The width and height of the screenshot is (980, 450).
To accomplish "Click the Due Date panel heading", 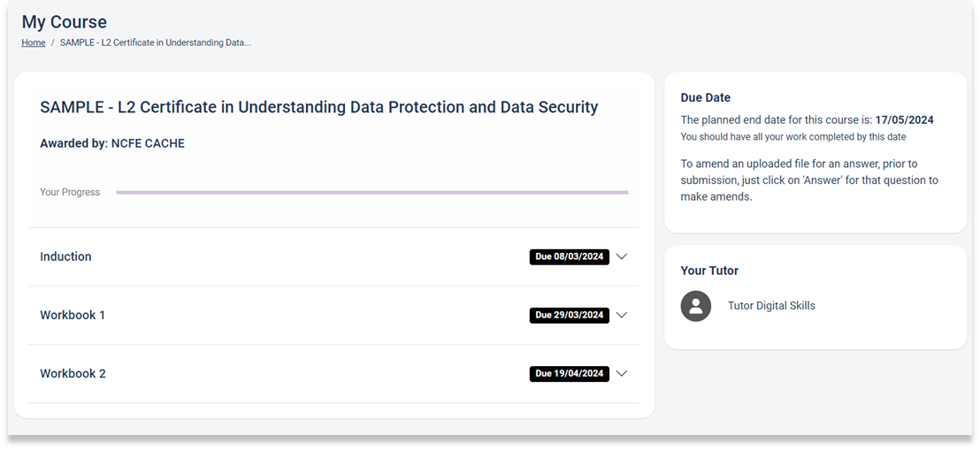I will [706, 97].
